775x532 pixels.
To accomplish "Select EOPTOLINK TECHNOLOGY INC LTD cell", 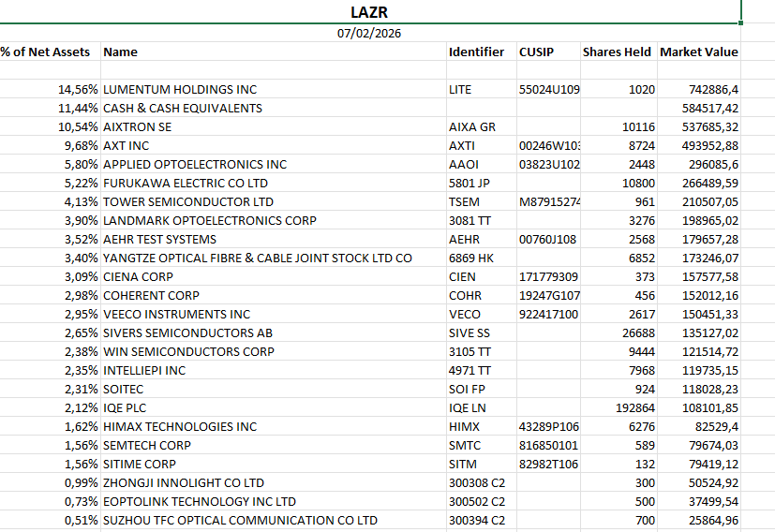I will (x=274, y=502).
